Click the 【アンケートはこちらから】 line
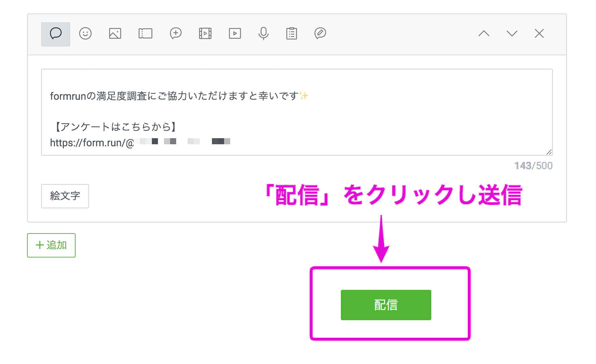Image resolution: width=596 pixels, height=364 pixels. [115, 127]
